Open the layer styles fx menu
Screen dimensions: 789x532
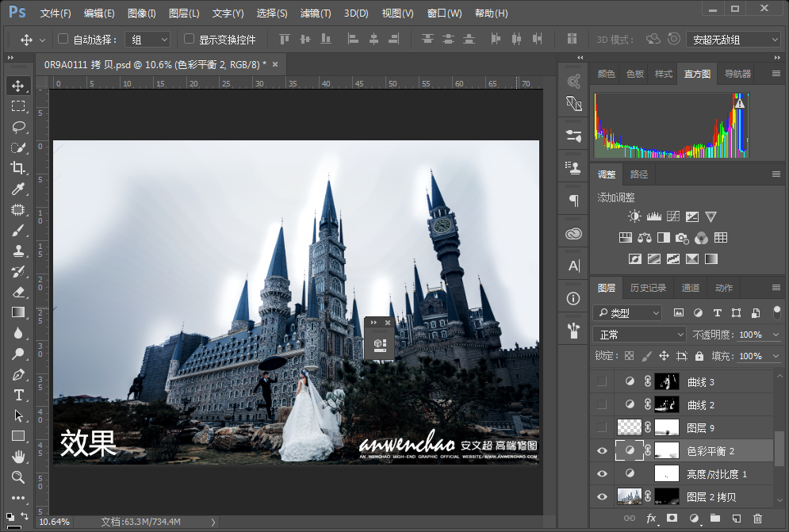[651, 518]
